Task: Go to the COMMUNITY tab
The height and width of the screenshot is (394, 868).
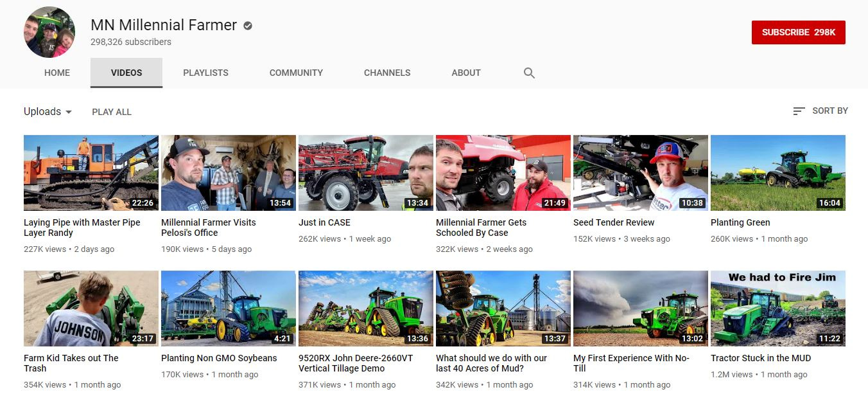Action: pyautogui.click(x=296, y=73)
